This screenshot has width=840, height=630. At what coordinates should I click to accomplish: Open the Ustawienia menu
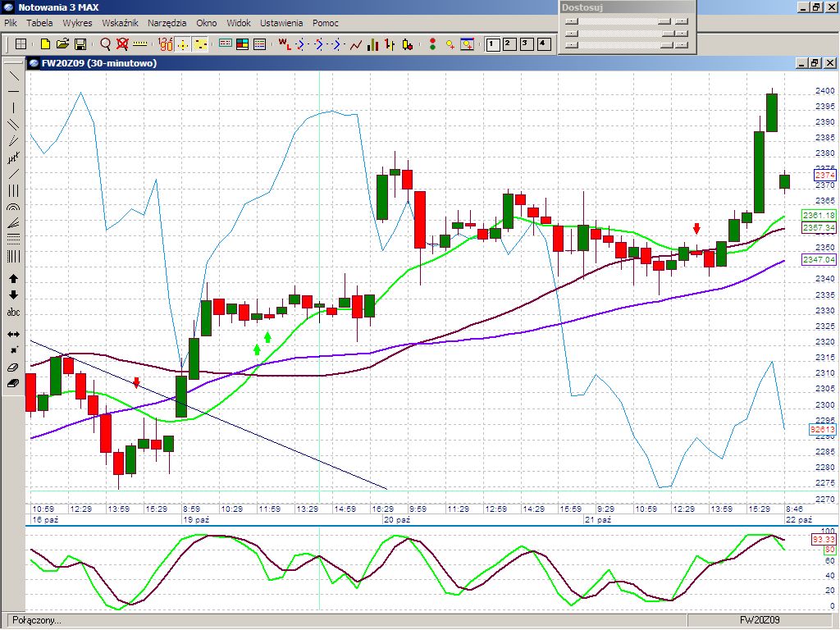(281, 23)
